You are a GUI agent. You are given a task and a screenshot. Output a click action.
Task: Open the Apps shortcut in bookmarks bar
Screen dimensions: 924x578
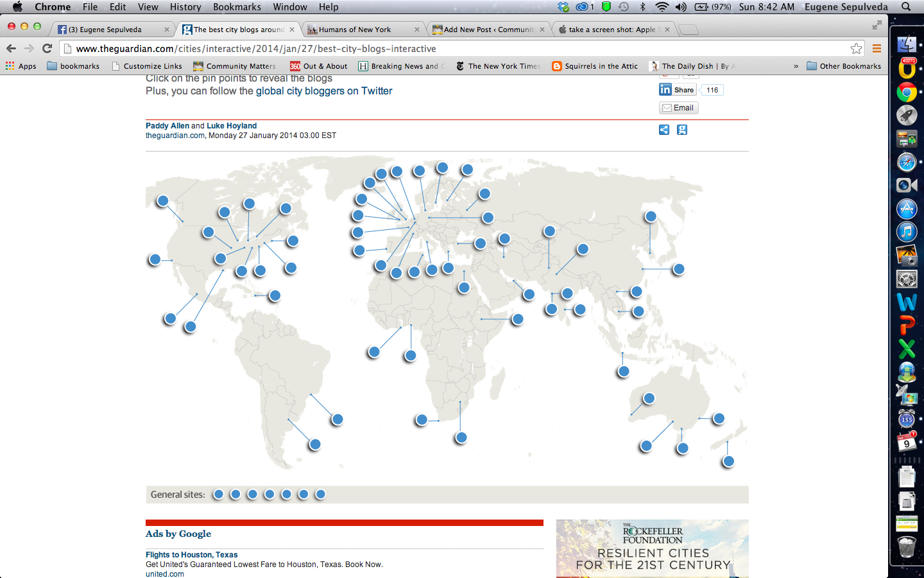tap(21, 66)
